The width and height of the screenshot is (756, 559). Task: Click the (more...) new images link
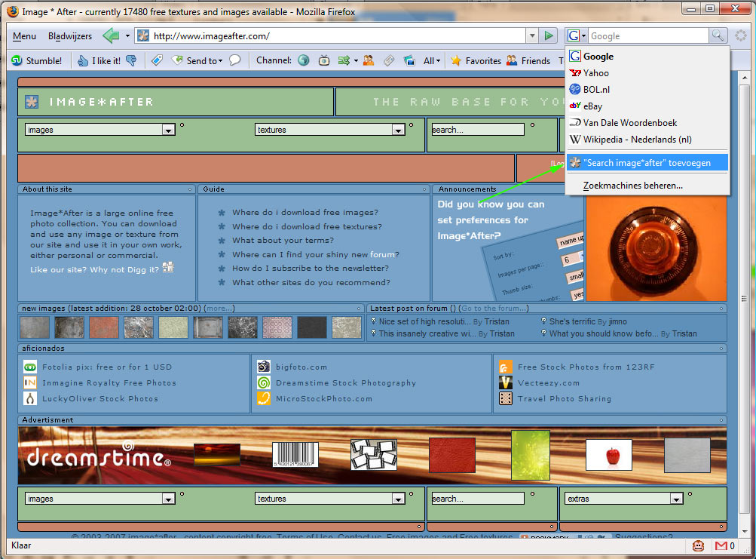tap(219, 308)
